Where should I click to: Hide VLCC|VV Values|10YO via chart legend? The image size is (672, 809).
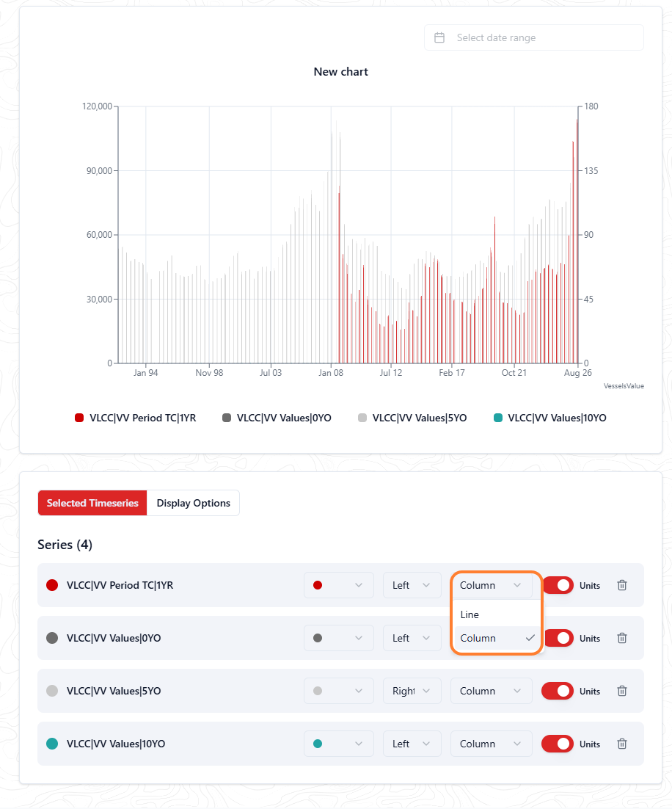coord(550,418)
